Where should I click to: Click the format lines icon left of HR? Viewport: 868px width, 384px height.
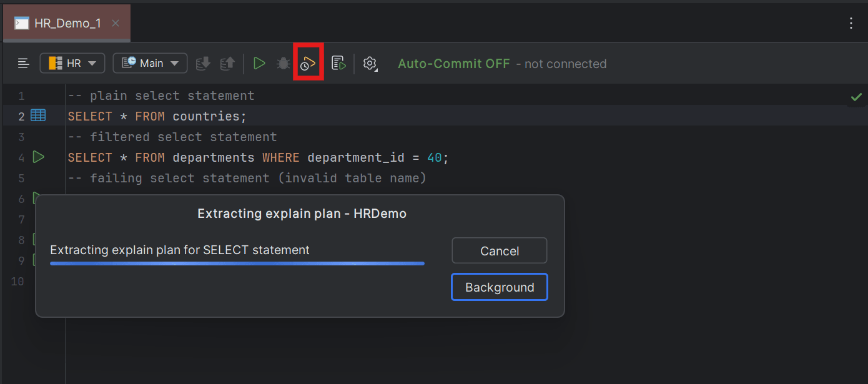tap(24, 63)
